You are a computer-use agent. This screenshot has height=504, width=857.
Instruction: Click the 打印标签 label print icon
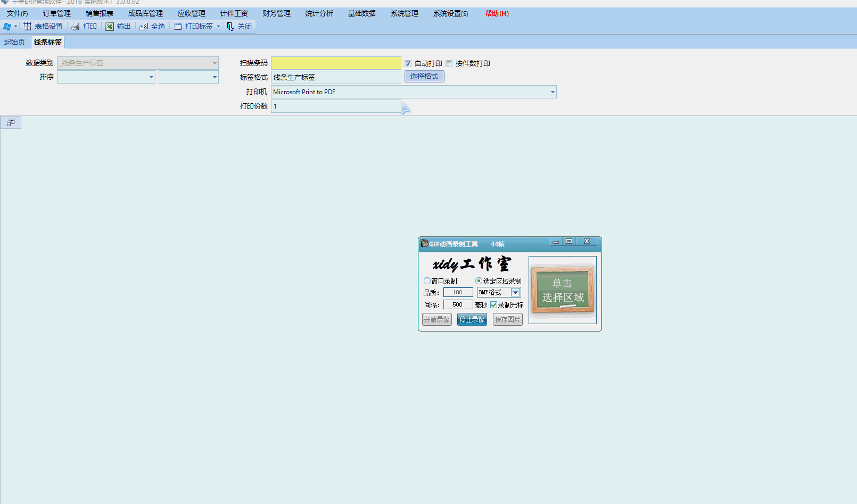178,27
